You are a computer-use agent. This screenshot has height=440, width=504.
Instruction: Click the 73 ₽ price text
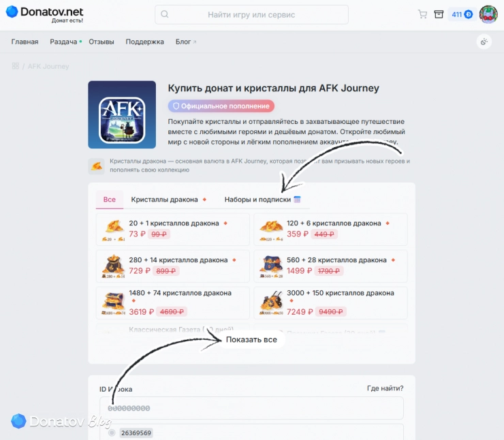pos(138,234)
